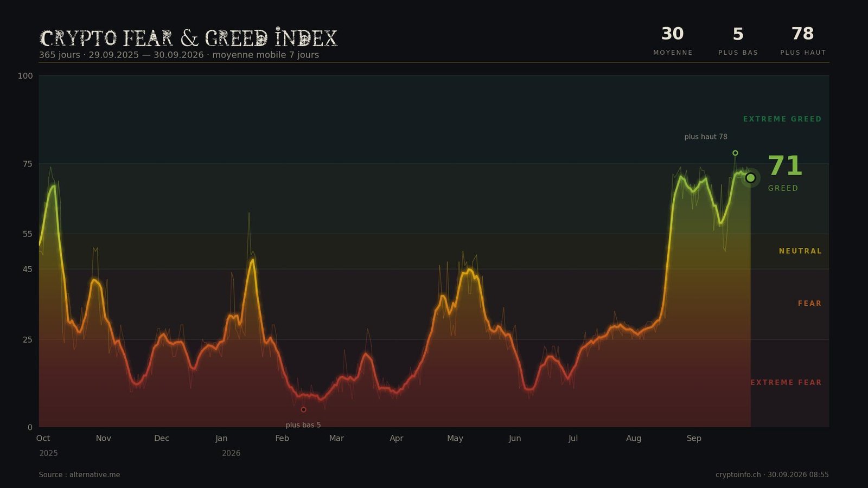Select the NEUTRAL zone label

pos(800,251)
